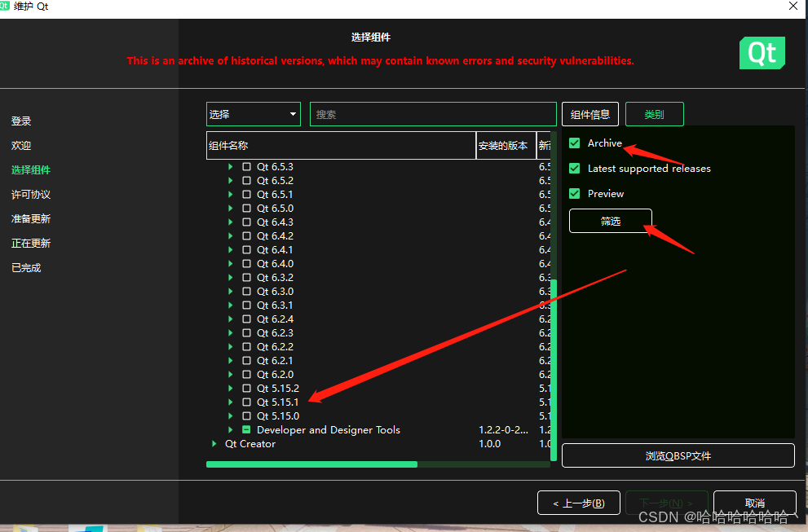The image size is (808, 532).
Task: Click the horizontal scrollbar under component list
Action: [311, 464]
